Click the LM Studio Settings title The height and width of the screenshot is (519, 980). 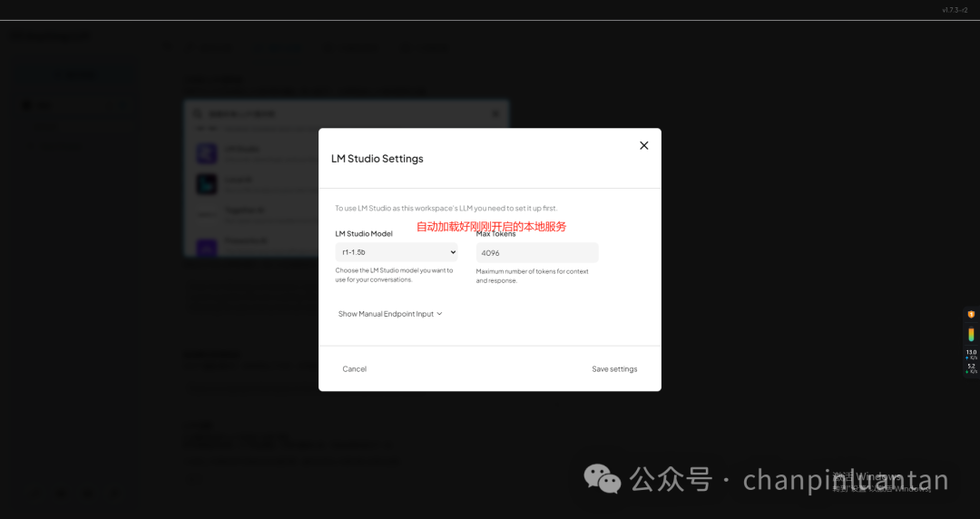pos(377,159)
